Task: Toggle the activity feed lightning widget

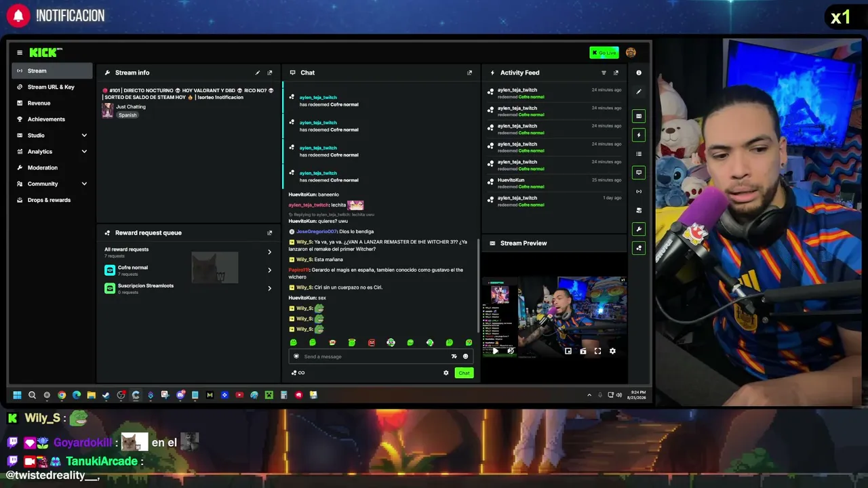Action: [638, 135]
